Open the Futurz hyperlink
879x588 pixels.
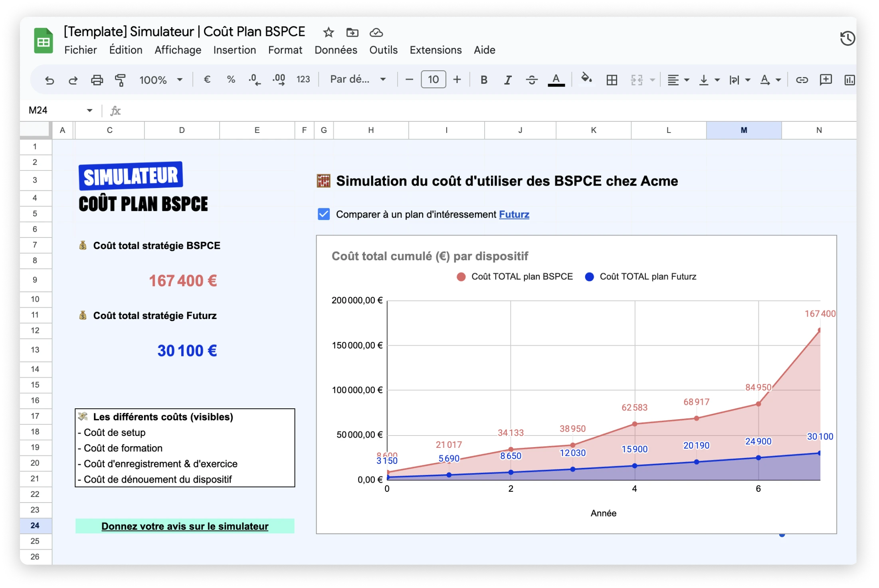click(514, 214)
